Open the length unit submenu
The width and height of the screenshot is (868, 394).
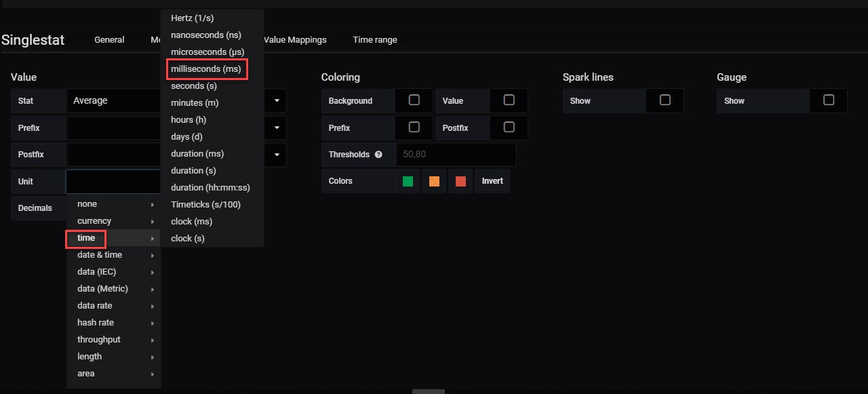coord(113,357)
